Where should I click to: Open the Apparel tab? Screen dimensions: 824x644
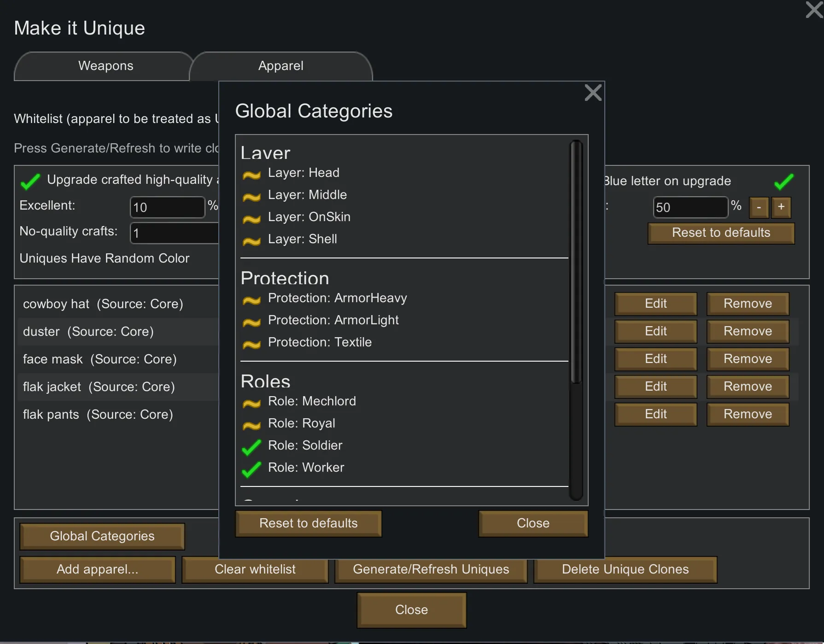(x=281, y=66)
